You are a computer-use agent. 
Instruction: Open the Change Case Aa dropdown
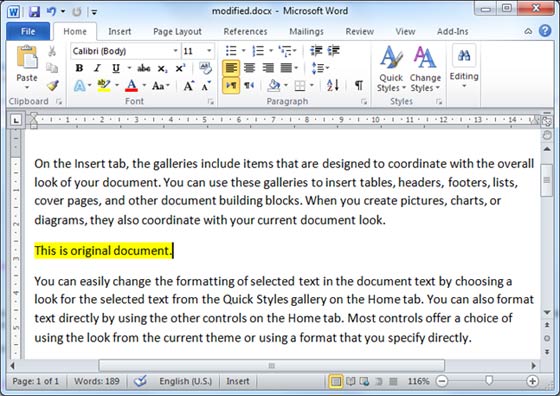tap(160, 86)
